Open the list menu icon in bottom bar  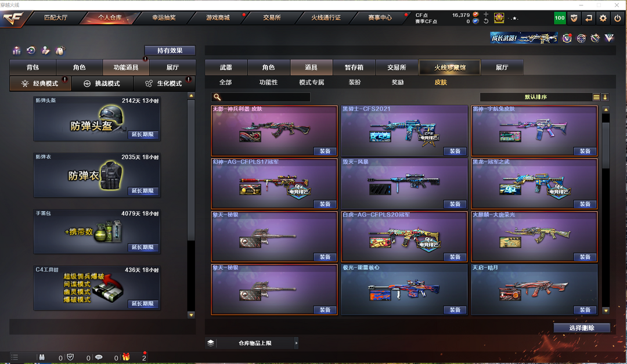[x=15, y=357]
